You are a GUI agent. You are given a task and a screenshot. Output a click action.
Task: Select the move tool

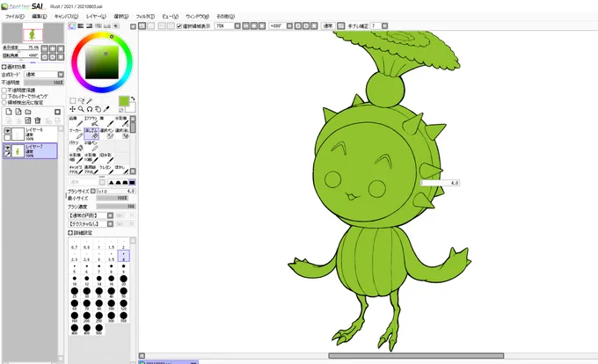[73, 109]
